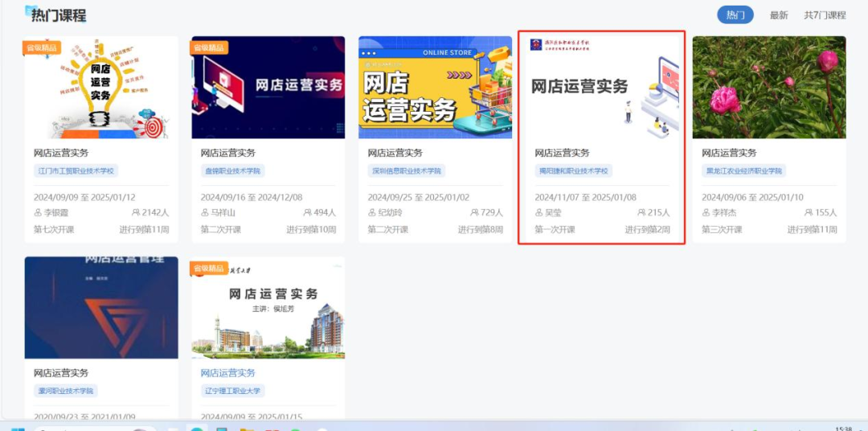The width and height of the screenshot is (868, 431).
Task: Click the 揭阳捷和职业技术学校 school tag
Action: point(574,170)
